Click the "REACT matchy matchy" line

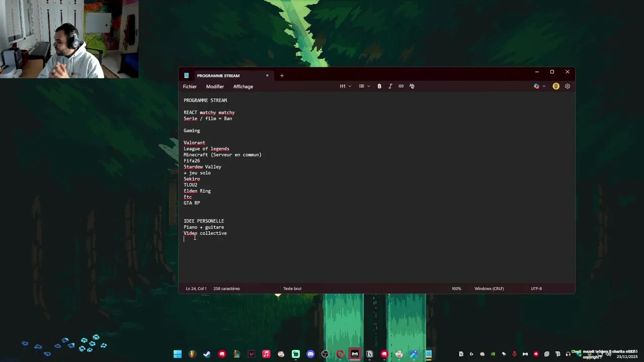(209, 113)
